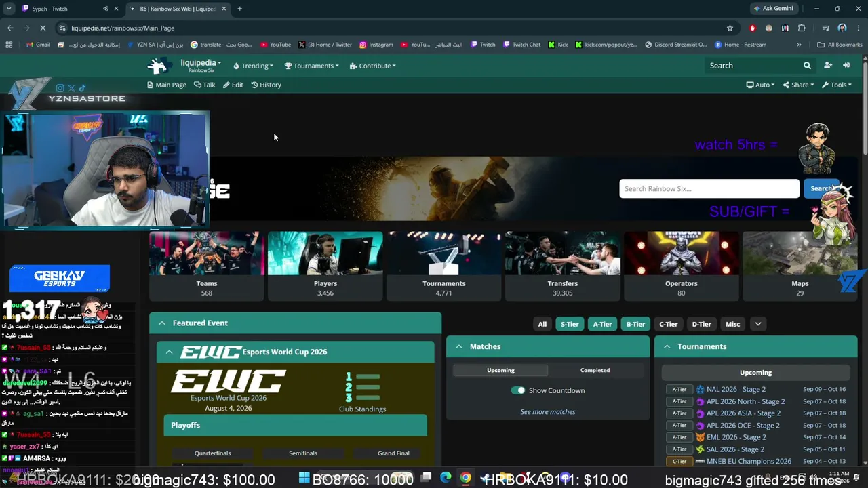The image size is (868, 488).
Task: Toggle the Misc tier filter
Action: [733, 324]
